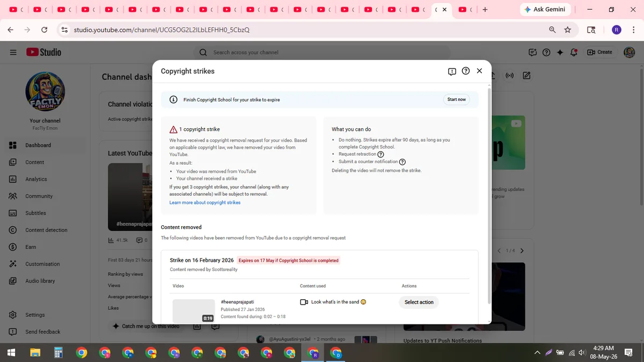Go back in the browser

10,30
